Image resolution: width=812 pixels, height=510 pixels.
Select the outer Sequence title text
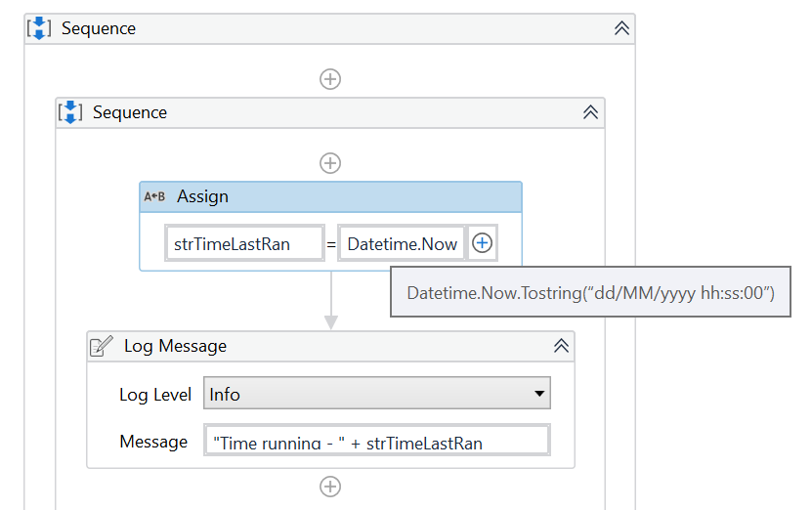click(99, 28)
